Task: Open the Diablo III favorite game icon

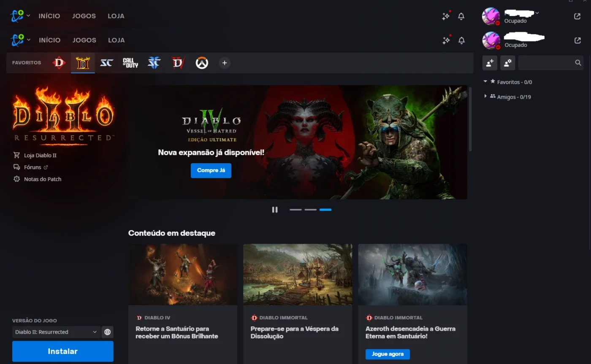Action: point(59,63)
